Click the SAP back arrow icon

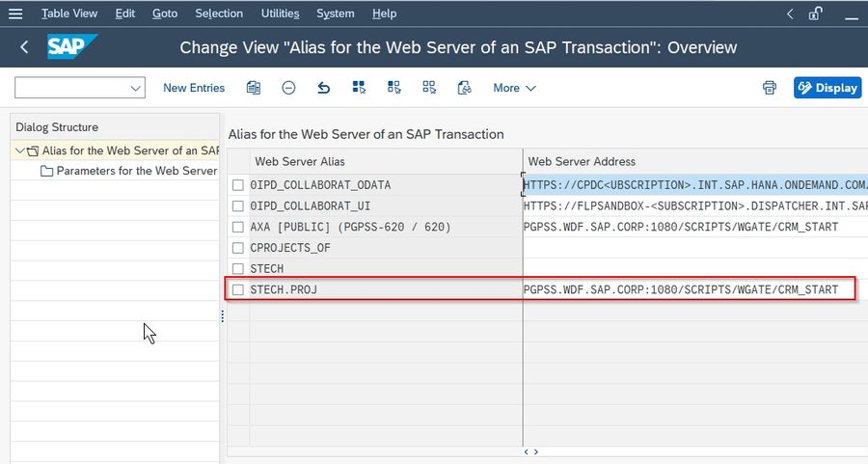[24, 47]
